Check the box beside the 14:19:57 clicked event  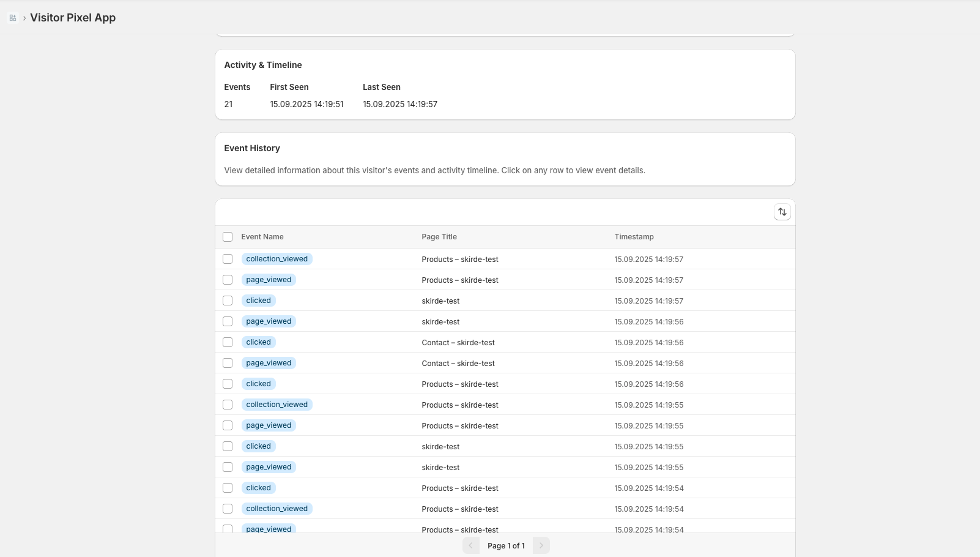click(228, 301)
